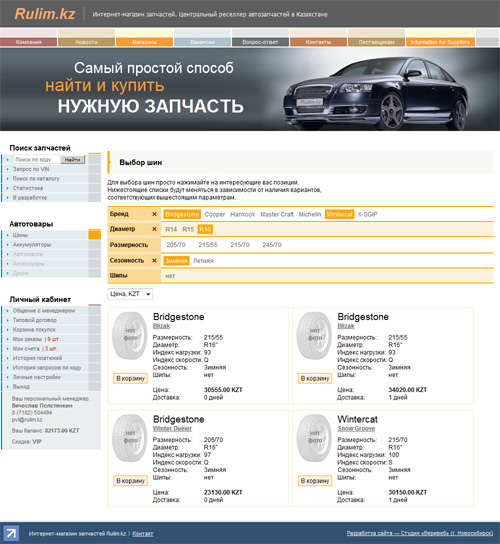Toggle Master Craft brand filter

[277, 214]
